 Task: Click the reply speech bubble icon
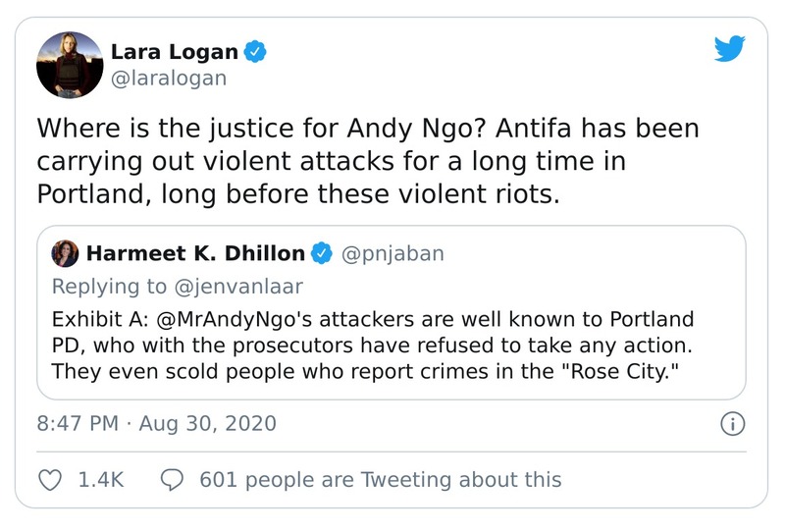(x=172, y=480)
